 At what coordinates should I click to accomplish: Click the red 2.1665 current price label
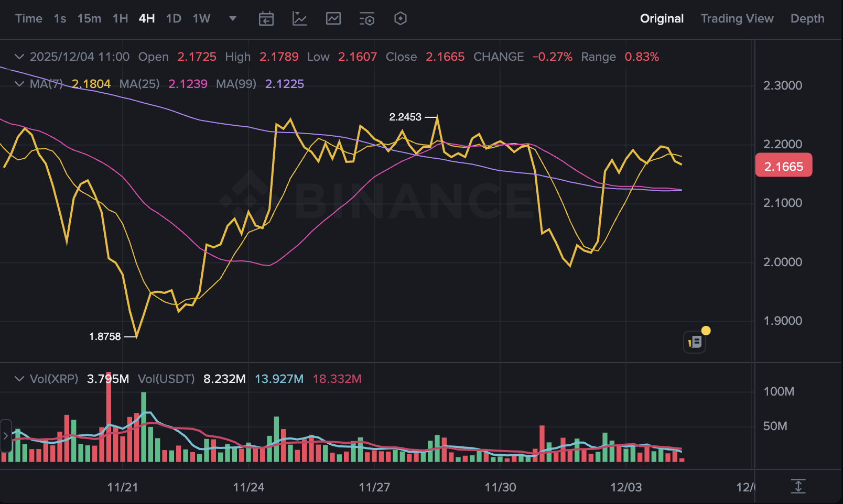click(783, 166)
